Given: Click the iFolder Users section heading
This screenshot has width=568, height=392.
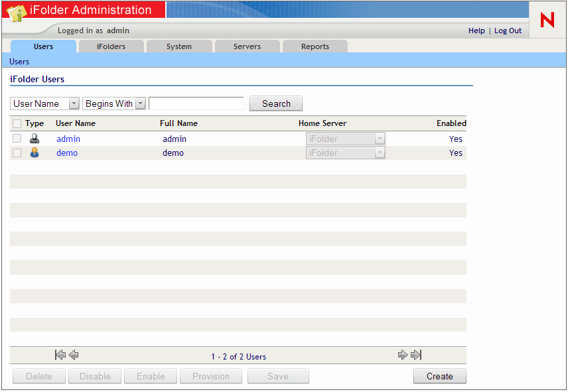Looking at the screenshot, I should click(x=37, y=80).
